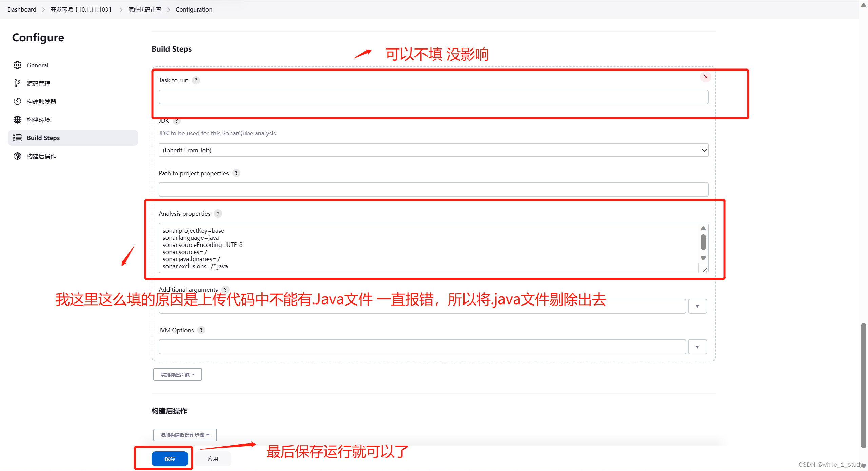This screenshot has height=471, width=868.
Task: Select 构建环境 globe icon item
Action: 17,120
